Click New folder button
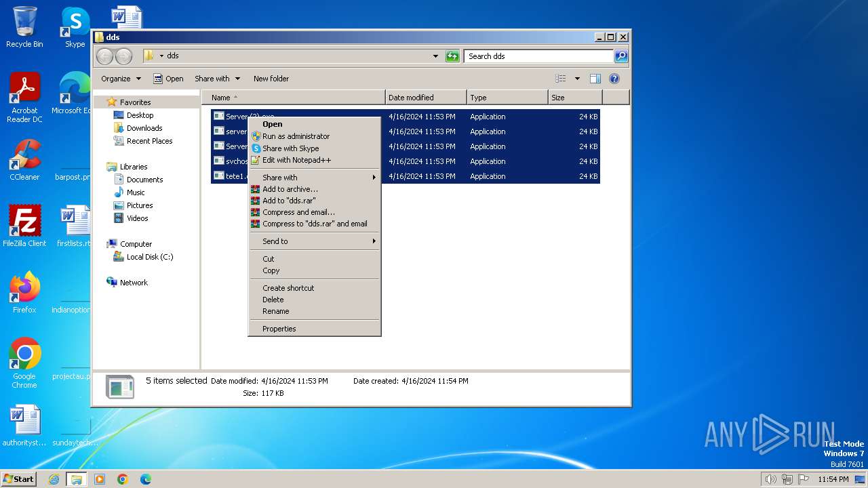Image resolution: width=868 pixels, height=488 pixels. point(271,79)
